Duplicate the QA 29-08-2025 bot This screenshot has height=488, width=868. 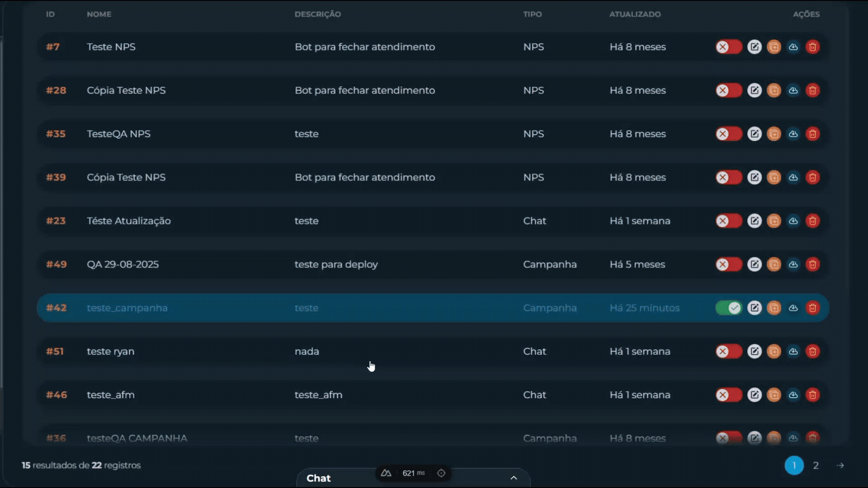tap(774, 264)
